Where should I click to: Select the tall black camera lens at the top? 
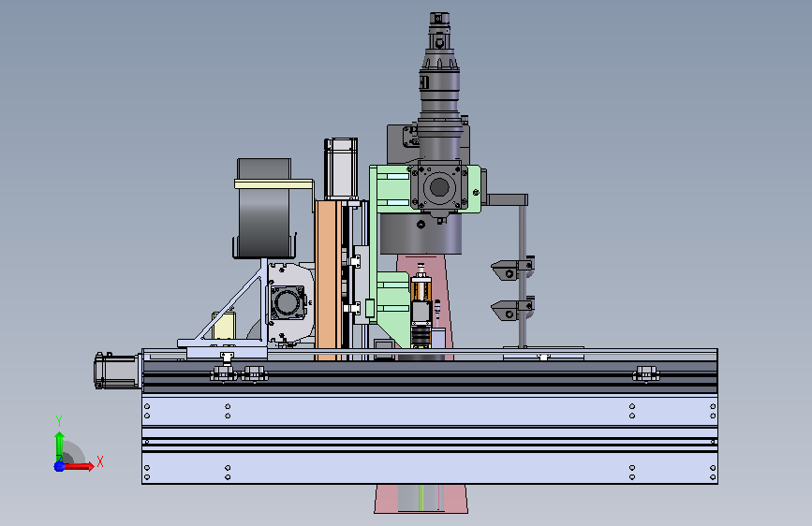(x=439, y=85)
